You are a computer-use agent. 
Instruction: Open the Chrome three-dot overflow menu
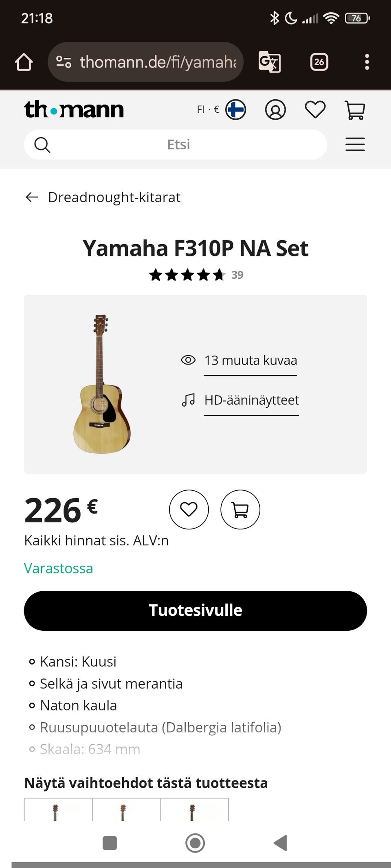pos(367,62)
